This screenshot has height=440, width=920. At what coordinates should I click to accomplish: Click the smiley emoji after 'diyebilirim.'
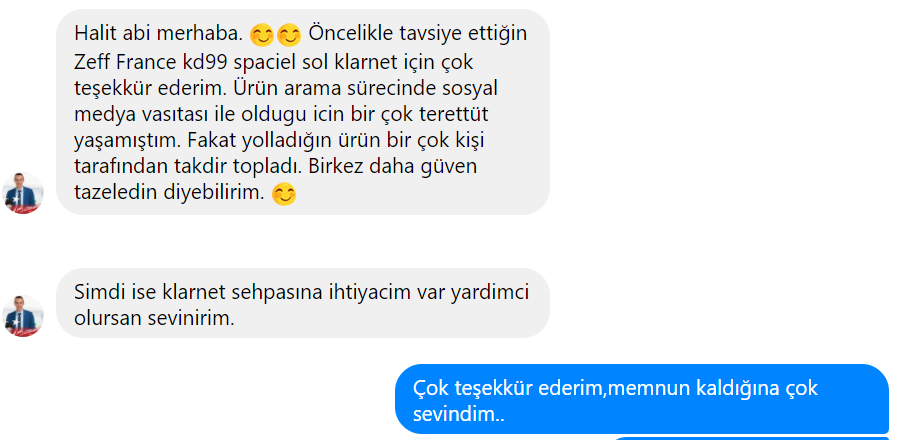click(x=284, y=194)
